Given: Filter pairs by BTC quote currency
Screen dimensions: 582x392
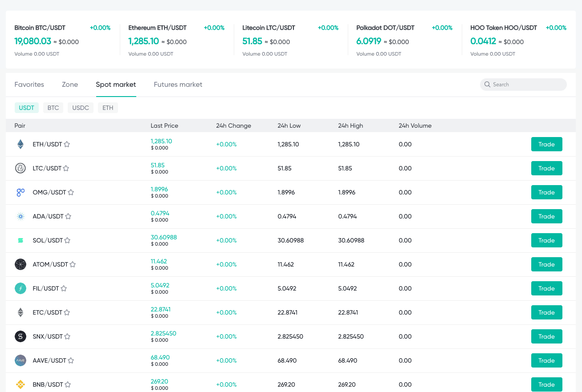Looking at the screenshot, I should [x=53, y=108].
